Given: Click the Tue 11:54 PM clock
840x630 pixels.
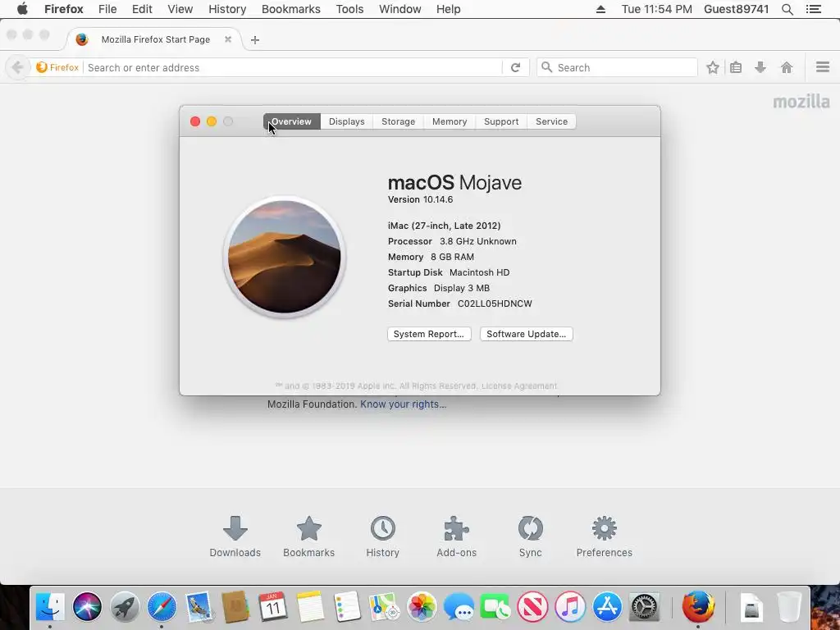Looking at the screenshot, I should (657, 9).
